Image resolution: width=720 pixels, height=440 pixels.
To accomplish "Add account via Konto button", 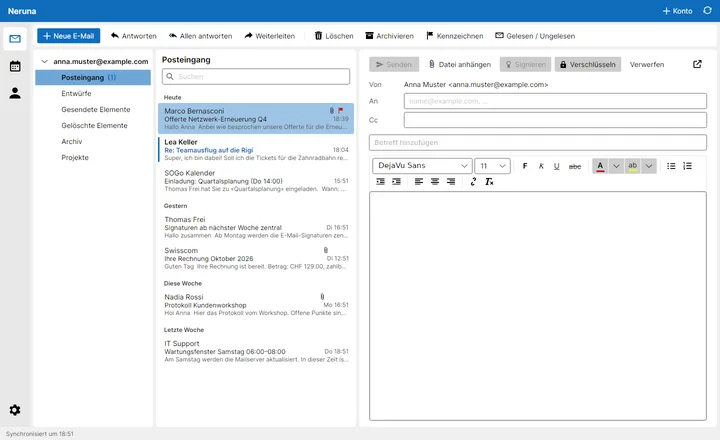I will point(677,11).
